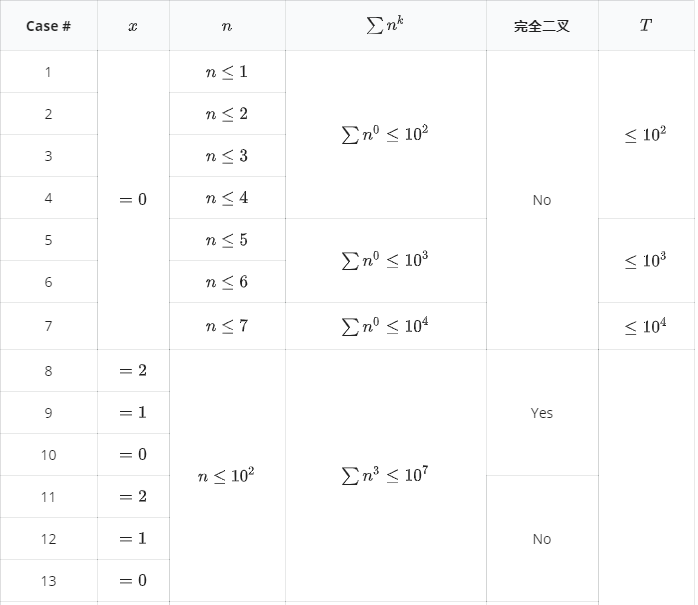The width and height of the screenshot is (698, 605).
Task: Click the n ≤ 4 cell
Action: 227,198
